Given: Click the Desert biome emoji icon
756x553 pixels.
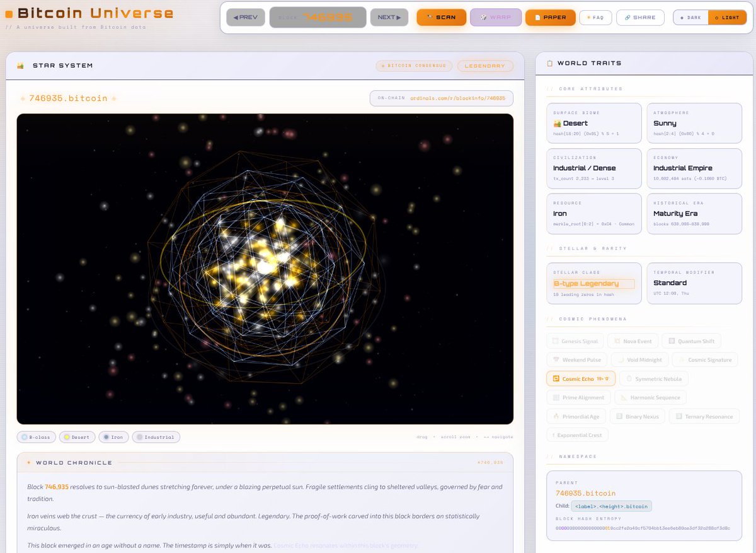Looking at the screenshot, I should click(557, 124).
